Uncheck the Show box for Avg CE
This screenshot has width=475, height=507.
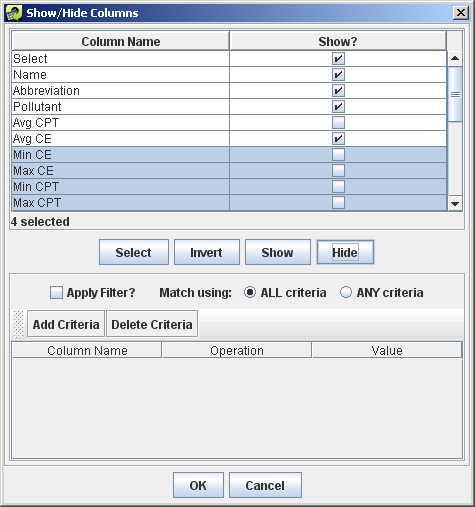click(338, 139)
